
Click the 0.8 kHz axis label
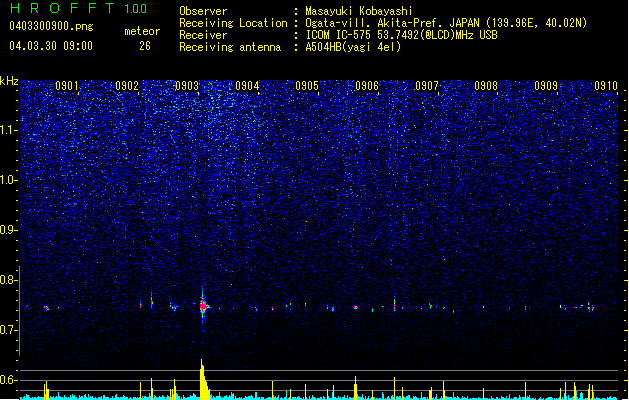pos(9,280)
